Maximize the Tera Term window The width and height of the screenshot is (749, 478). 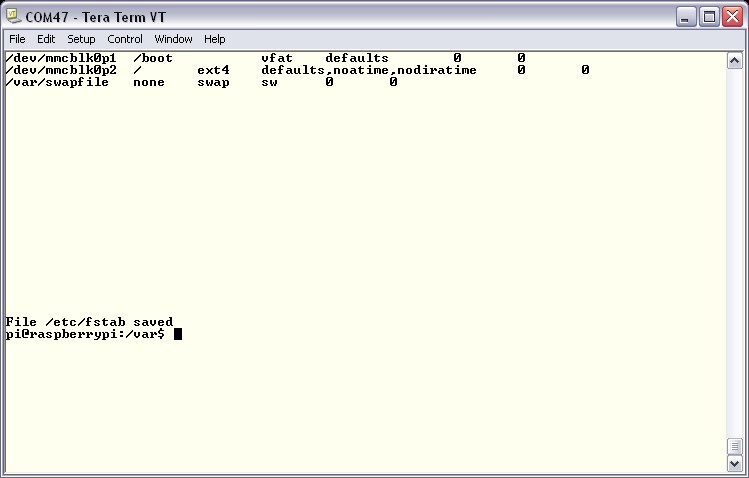[x=709, y=17]
